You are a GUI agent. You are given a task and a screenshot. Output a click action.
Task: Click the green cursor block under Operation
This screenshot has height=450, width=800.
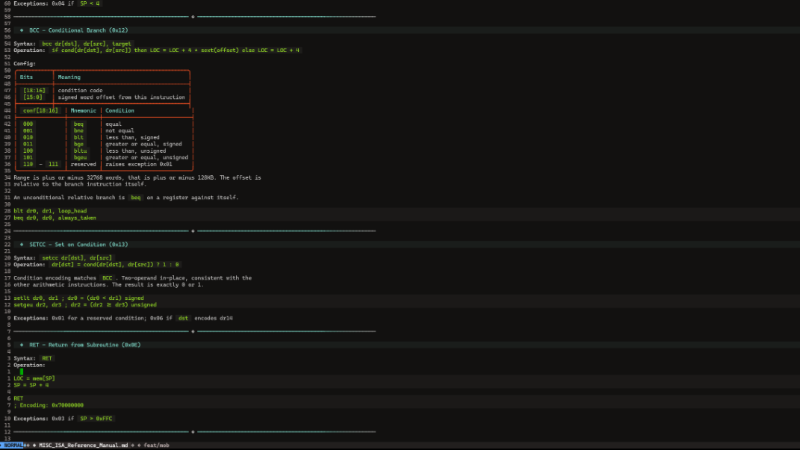click(x=21, y=372)
